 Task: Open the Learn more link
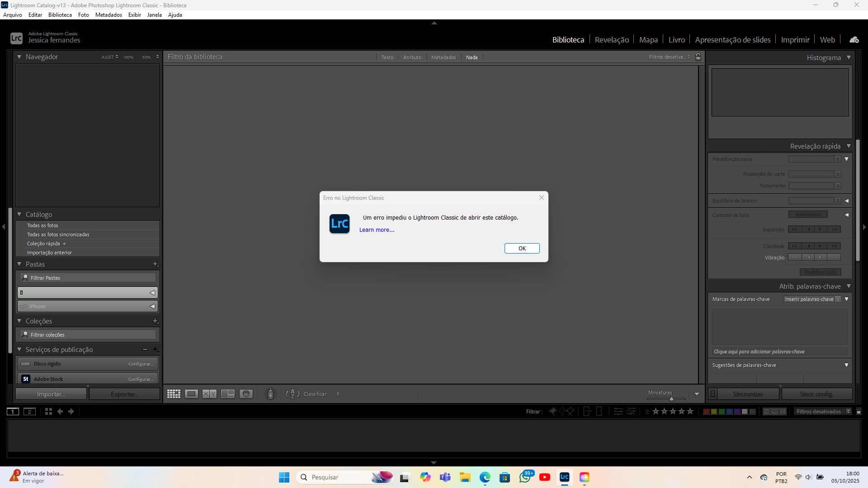(377, 230)
